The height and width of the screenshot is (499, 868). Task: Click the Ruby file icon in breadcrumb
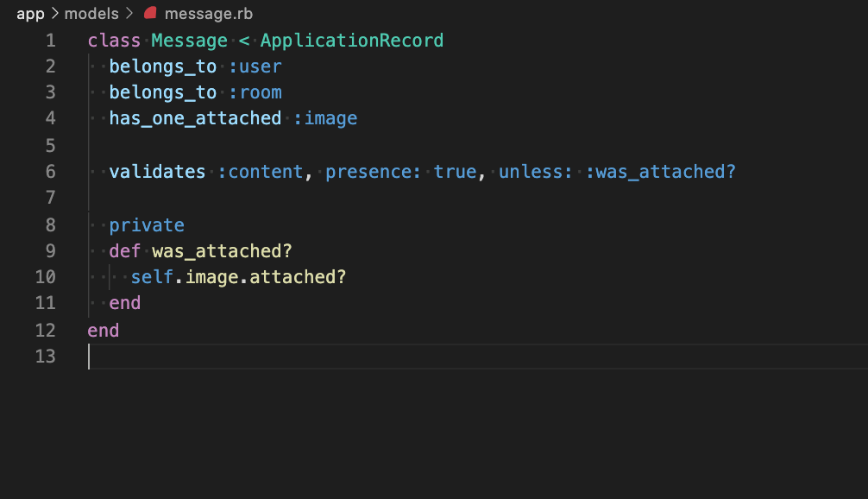(150, 13)
